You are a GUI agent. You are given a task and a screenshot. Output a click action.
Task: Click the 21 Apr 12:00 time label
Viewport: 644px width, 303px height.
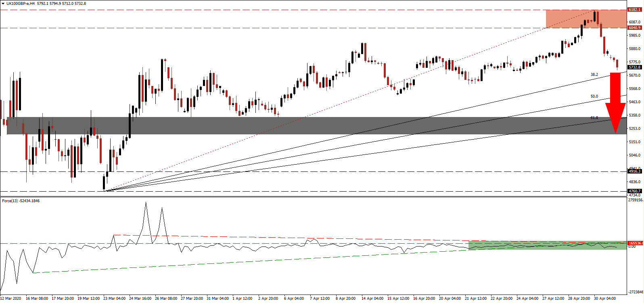pos(476,299)
